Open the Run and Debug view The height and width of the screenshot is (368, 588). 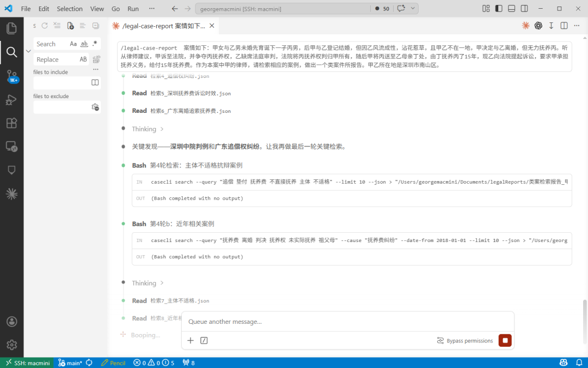[11, 100]
